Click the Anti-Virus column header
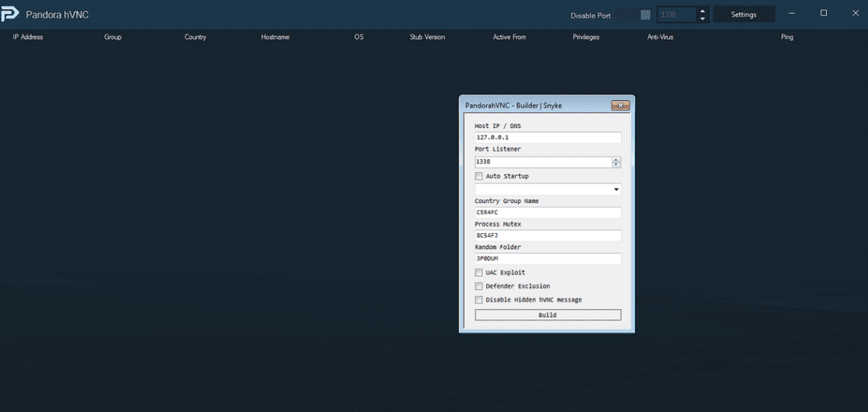Image resolution: width=868 pixels, height=412 pixels. [660, 37]
